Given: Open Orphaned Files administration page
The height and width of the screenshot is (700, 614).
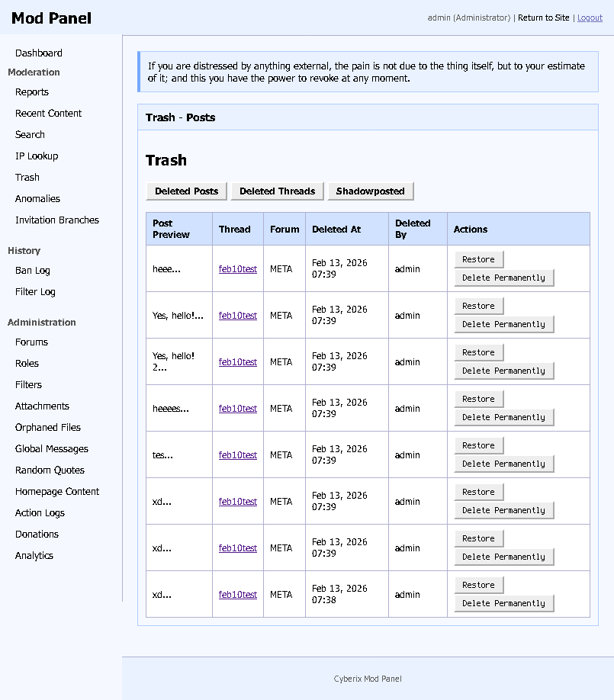Looking at the screenshot, I should click(x=48, y=428).
